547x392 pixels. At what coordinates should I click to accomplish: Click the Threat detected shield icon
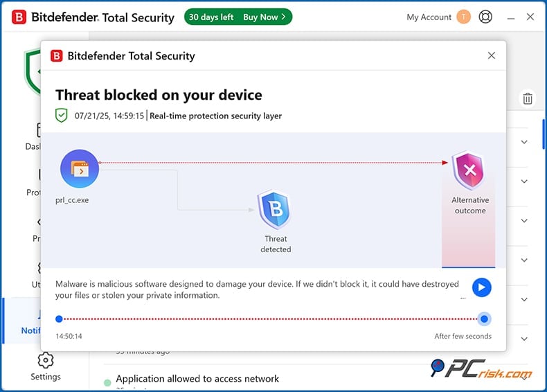(x=275, y=209)
